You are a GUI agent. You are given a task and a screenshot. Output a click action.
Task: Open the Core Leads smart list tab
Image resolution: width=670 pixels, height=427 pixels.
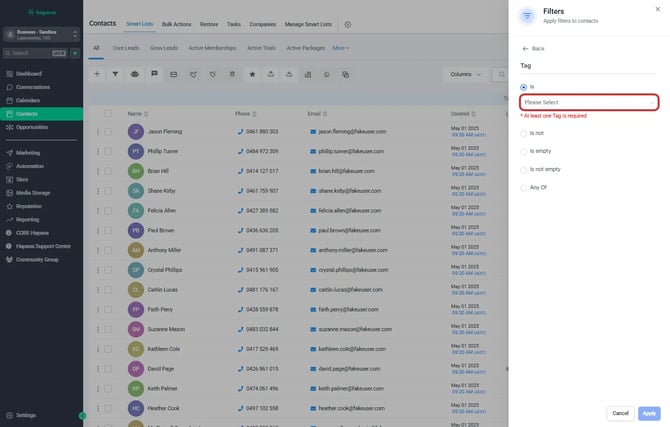[125, 47]
